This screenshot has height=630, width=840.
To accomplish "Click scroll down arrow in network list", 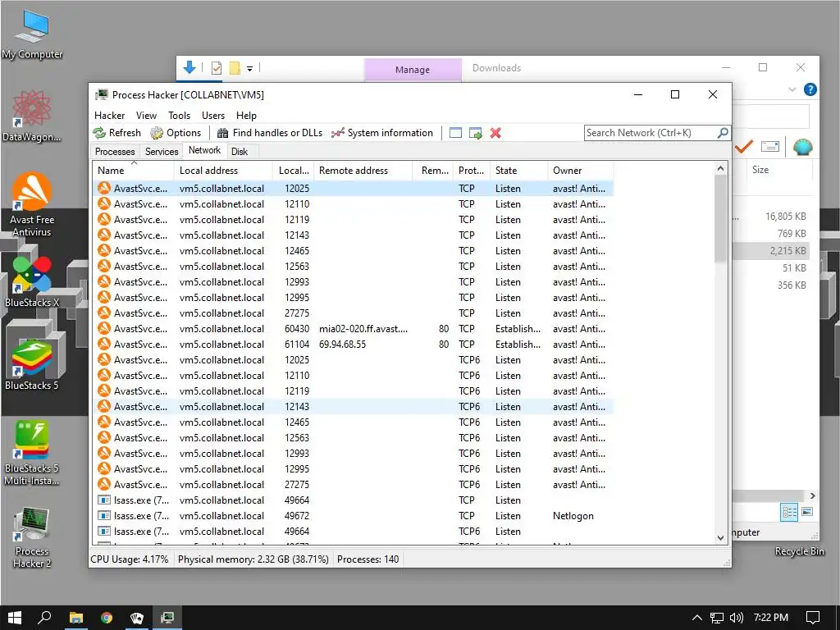I will click(720, 537).
